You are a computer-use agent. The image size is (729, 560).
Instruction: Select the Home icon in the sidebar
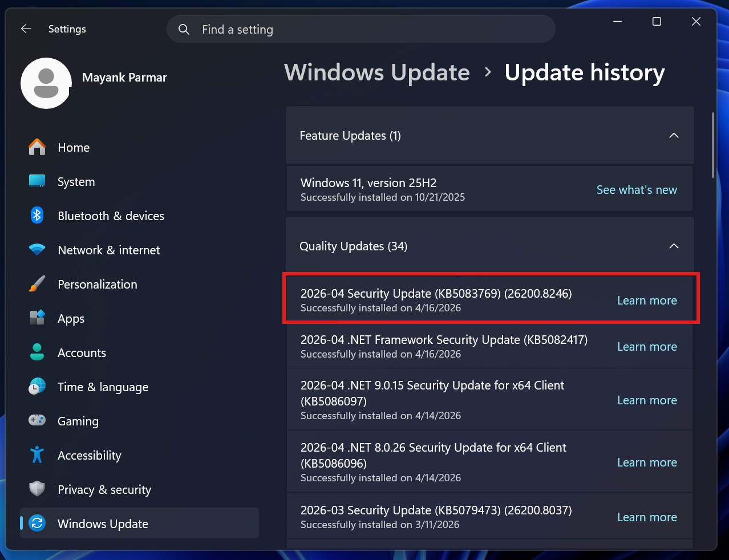[37, 147]
